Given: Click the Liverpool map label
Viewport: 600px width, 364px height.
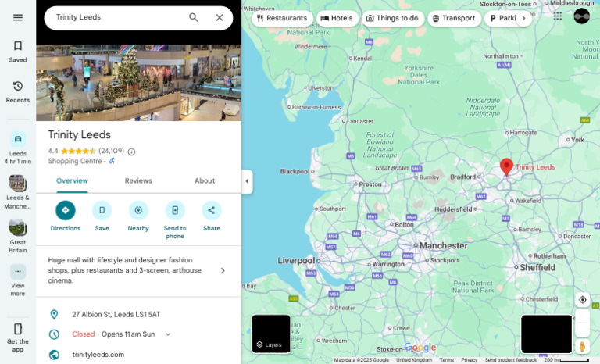Looking at the screenshot, I should pyautogui.click(x=296, y=261).
